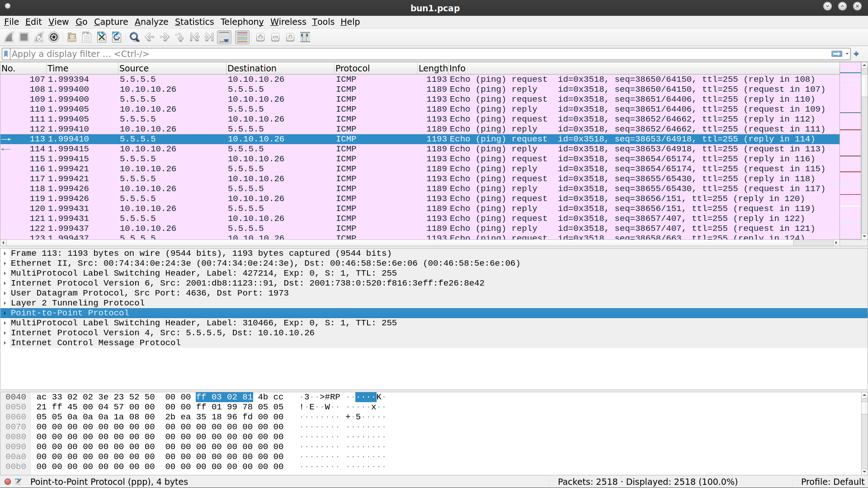Image resolution: width=868 pixels, height=488 pixels.
Task: Open capture options gear icon
Action: pyautogui.click(x=54, y=38)
